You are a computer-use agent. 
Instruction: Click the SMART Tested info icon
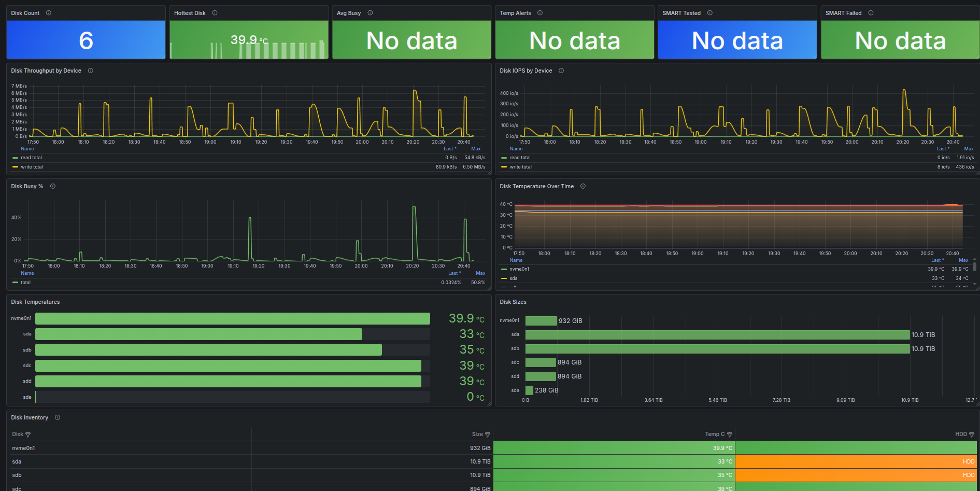click(710, 13)
